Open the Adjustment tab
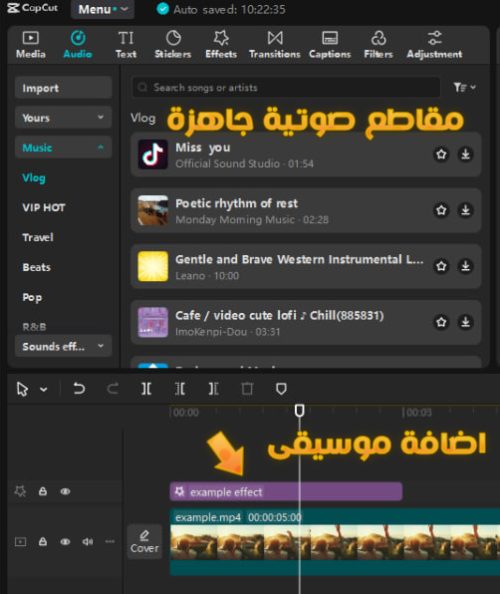This screenshot has width=500, height=594. 434,45
